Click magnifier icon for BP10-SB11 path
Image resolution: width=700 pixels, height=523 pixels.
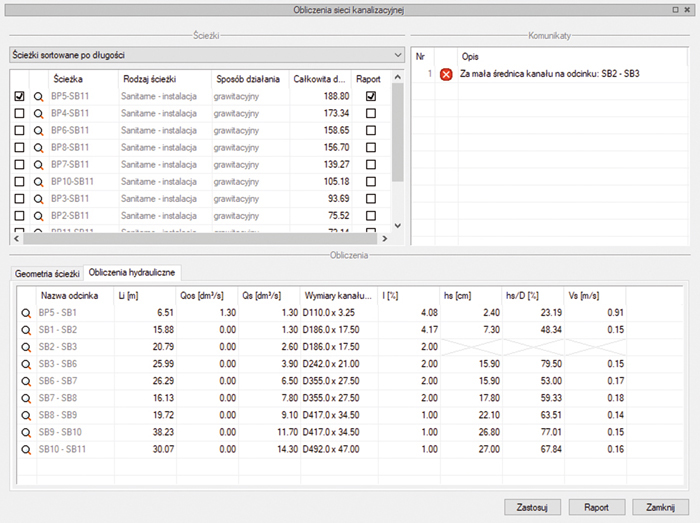coord(39,182)
